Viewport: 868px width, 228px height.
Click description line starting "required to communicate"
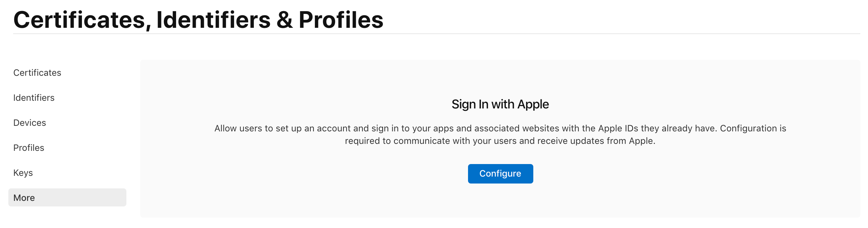coord(500,141)
